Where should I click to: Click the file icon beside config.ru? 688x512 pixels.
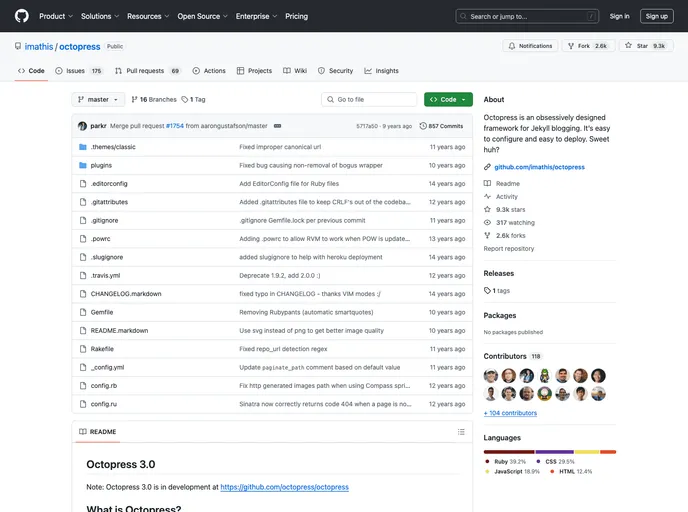pos(82,404)
